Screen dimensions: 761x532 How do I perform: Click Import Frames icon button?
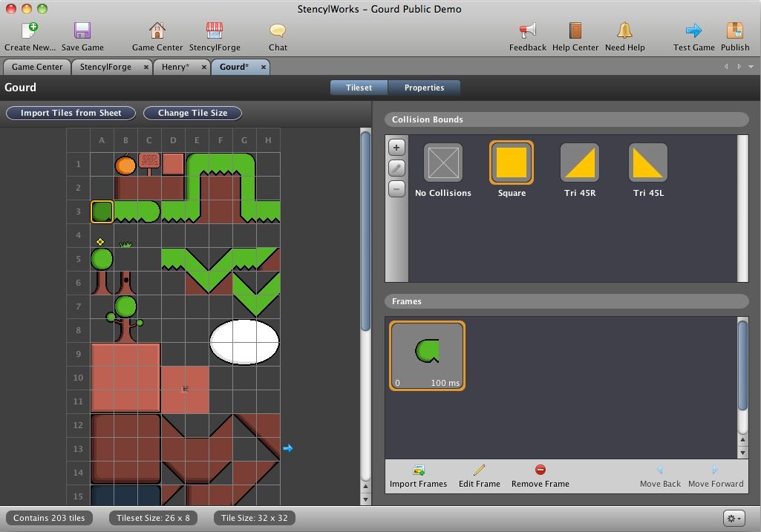coord(418,470)
